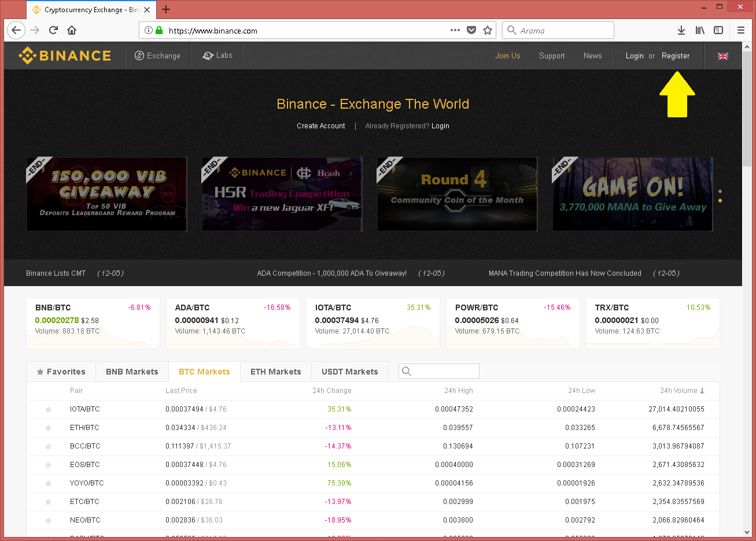This screenshot has height=541, width=756.
Task: Click the address bar URL
Action: click(213, 31)
